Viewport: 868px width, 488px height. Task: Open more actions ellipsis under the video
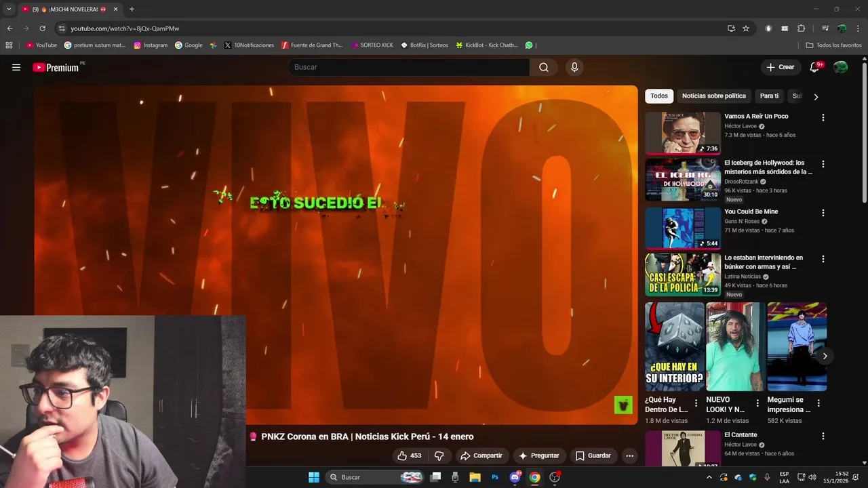point(629,455)
